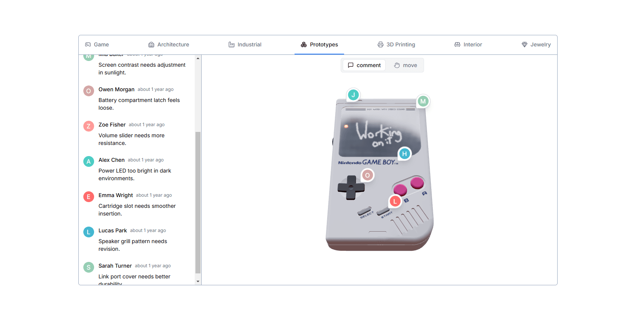Open the Game tab
Viewport: 644px width, 329px height.
click(97, 44)
